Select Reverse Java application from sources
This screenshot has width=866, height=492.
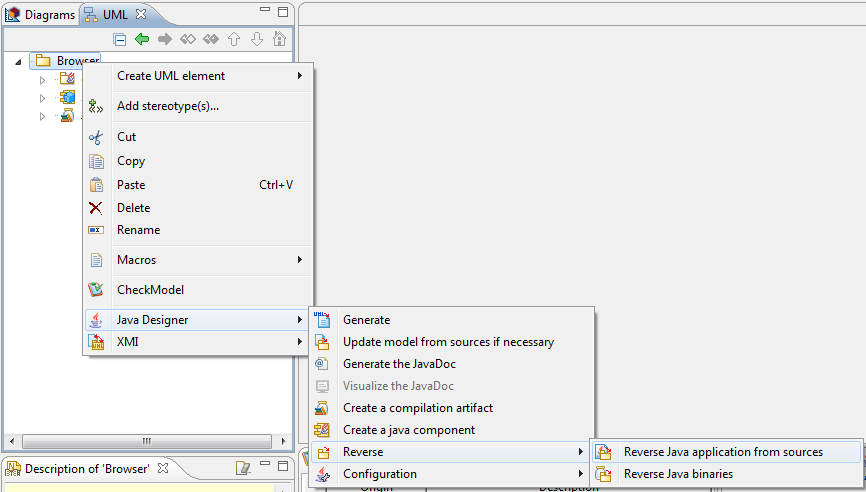pos(726,452)
